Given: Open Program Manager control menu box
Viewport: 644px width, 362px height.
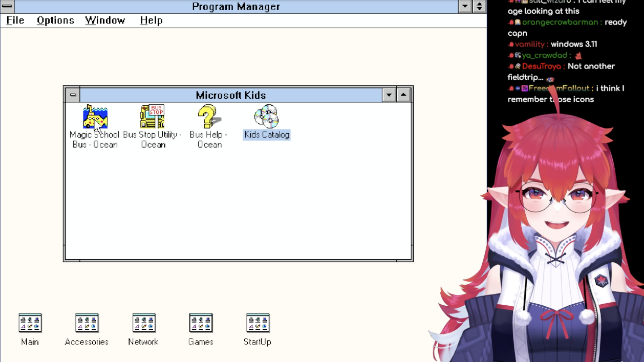Looking at the screenshot, I should pyautogui.click(x=7, y=6).
